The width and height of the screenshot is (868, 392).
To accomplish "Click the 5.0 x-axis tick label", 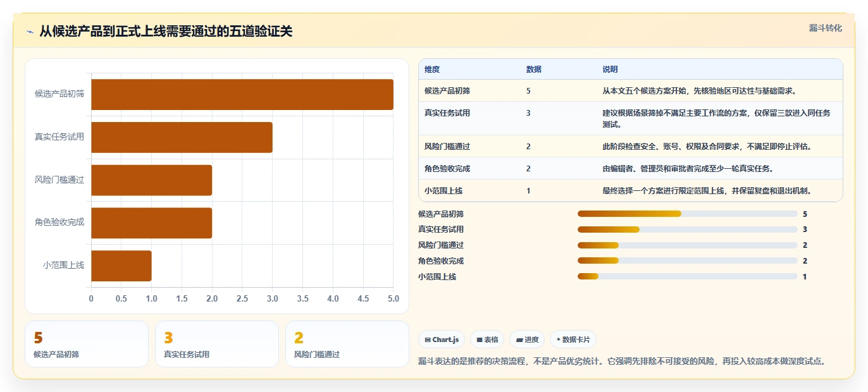I will (394, 298).
